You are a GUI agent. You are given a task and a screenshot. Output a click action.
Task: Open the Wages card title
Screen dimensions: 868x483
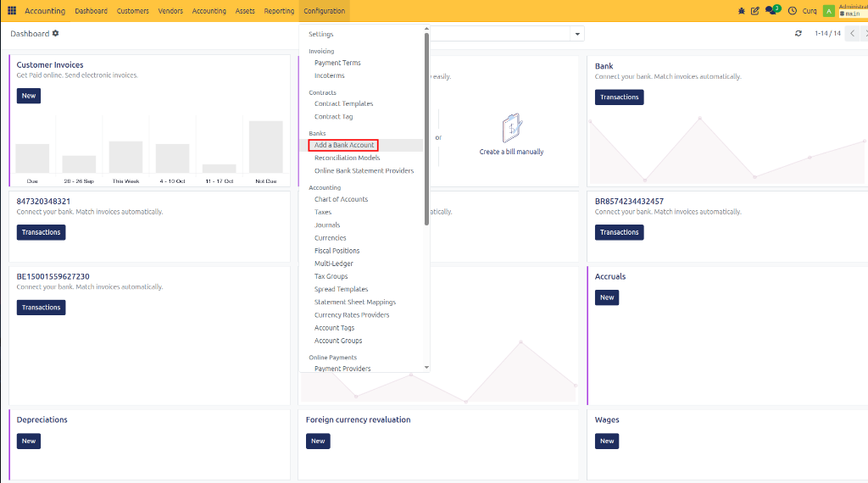(607, 419)
